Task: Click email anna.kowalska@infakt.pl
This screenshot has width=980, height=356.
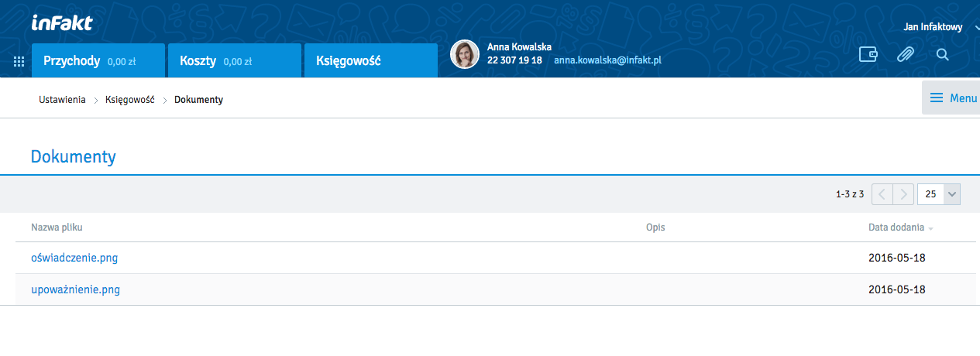Action: [x=607, y=60]
